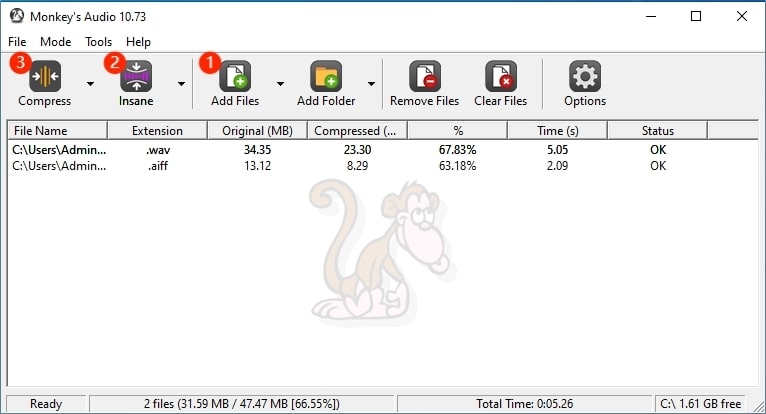Maximize the Monkey's Audio window
Image resolution: width=766 pixels, height=414 pixels.
pyautogui.click(x=696, y=16)
